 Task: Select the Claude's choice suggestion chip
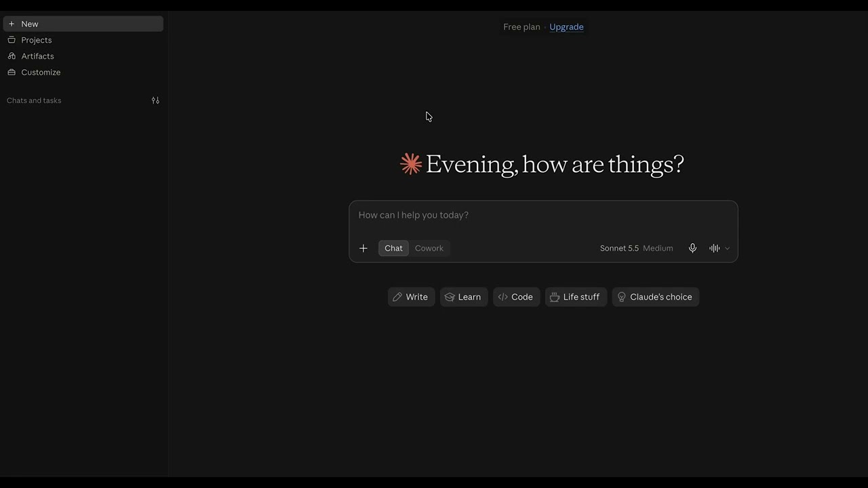pos(656,297)
